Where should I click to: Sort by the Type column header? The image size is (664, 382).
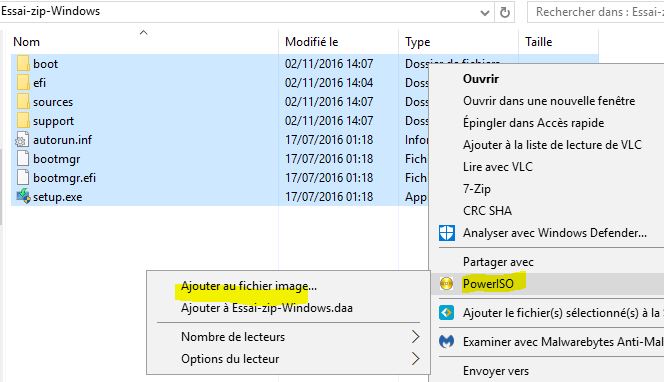pyautogui.click(x=418, y=42)
